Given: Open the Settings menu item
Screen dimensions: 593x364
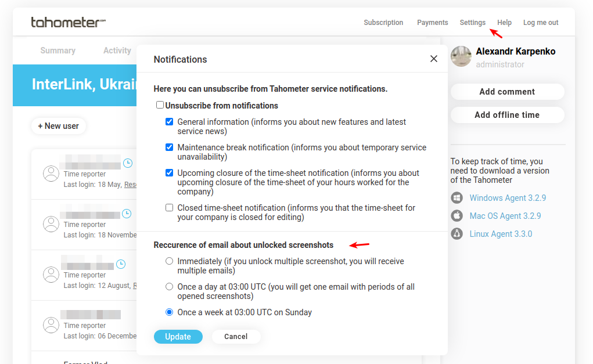Looking at the screenshot, I should pyautogui.click(x=472, y=22).
